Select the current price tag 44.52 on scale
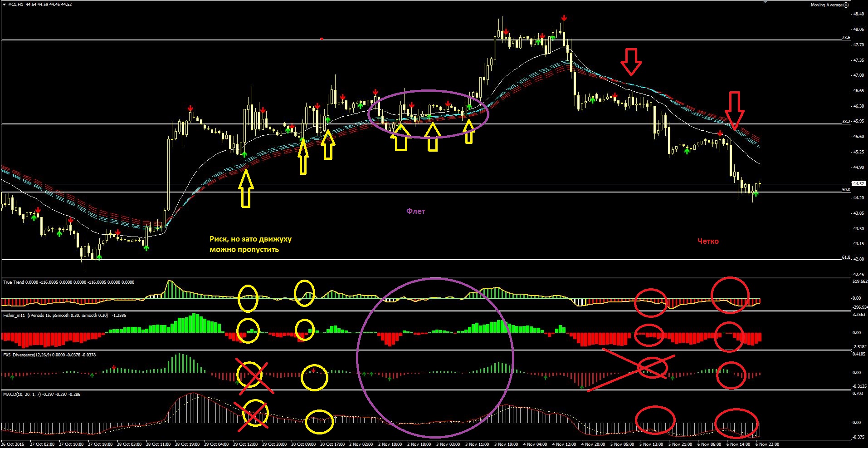 [x=858, y=184]
